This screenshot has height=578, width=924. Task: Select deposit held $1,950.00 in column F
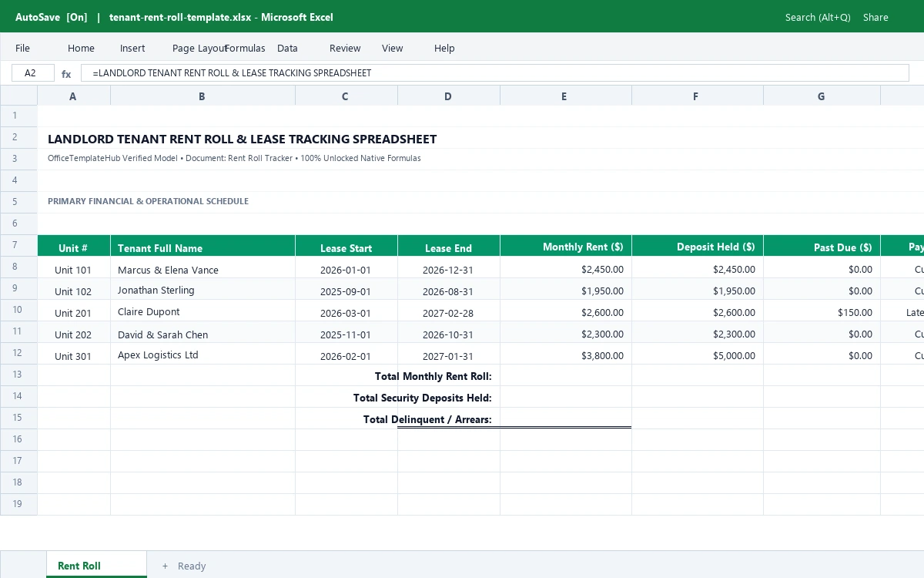pos(698,289)
